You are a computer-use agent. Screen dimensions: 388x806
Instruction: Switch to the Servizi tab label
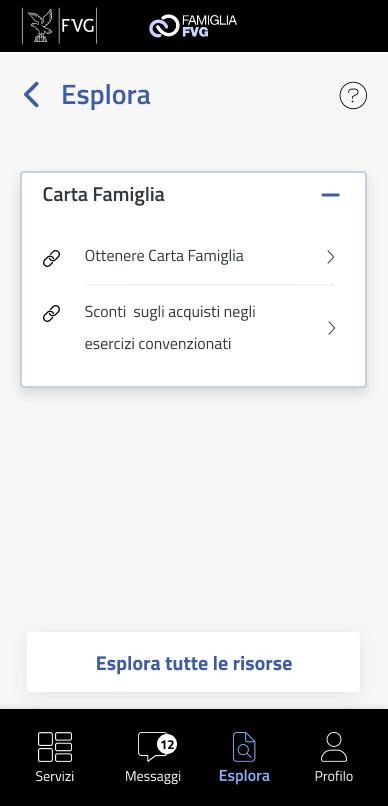tap(55, 776)
